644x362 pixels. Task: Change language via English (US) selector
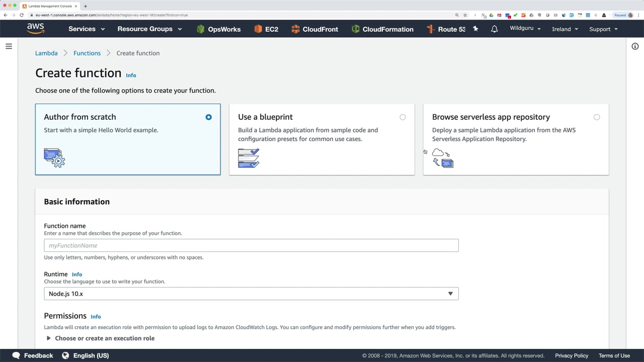click(x=86, y=355)
